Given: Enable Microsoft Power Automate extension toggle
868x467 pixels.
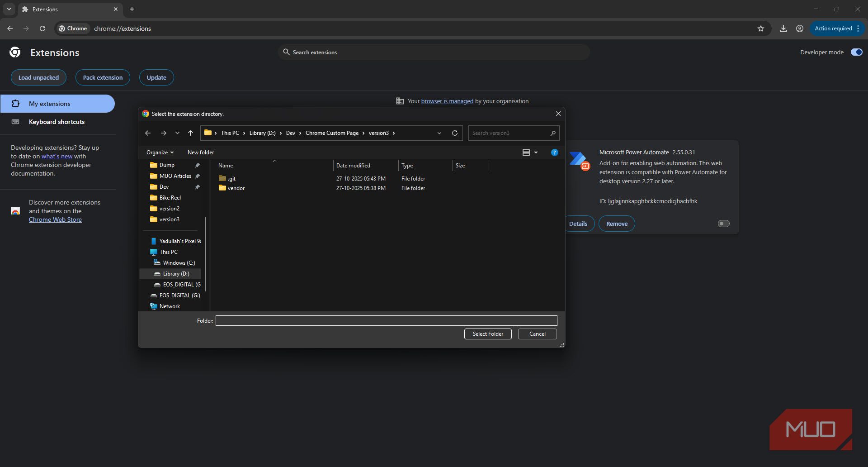Looking at the screenshot, I should [x=724, y=224].
